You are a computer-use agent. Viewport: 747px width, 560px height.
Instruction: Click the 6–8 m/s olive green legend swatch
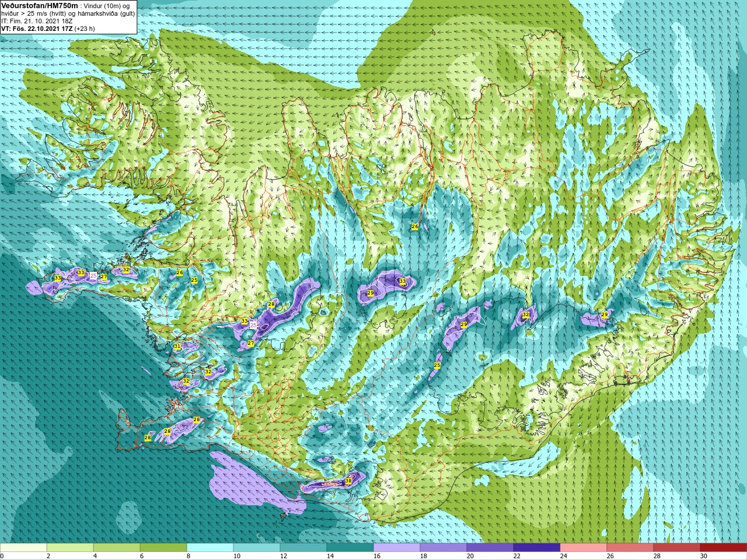point(163,548)
